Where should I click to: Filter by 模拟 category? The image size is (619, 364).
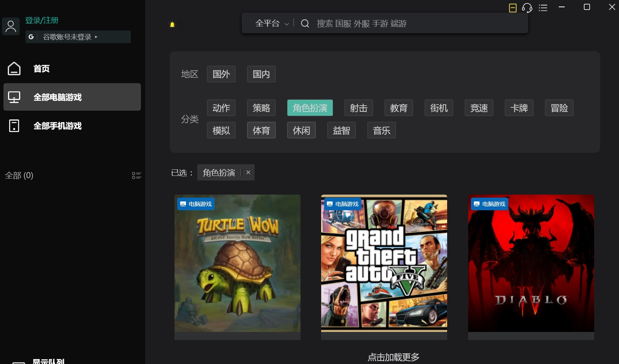click(x=221, y=130)
